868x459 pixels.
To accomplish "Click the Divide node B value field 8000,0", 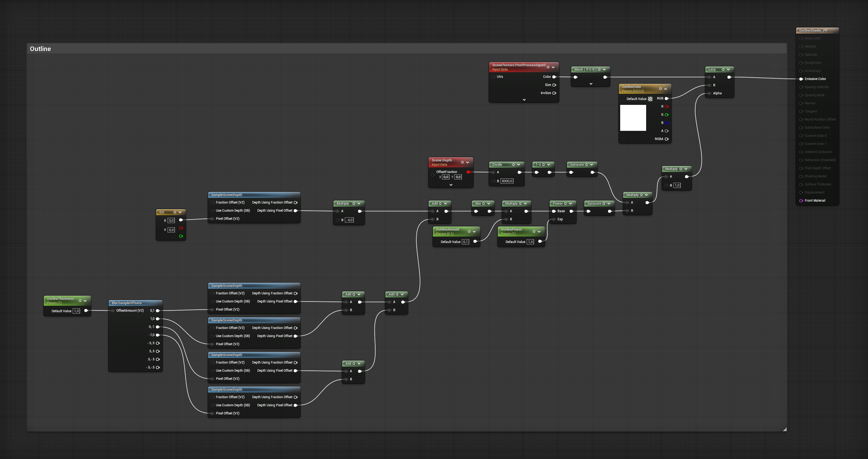I will click(x=507, y=181).
